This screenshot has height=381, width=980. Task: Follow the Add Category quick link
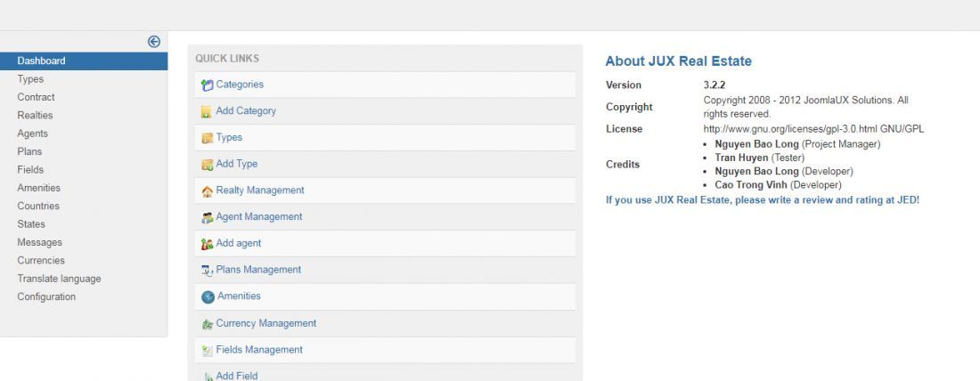[x=246, y=110]
